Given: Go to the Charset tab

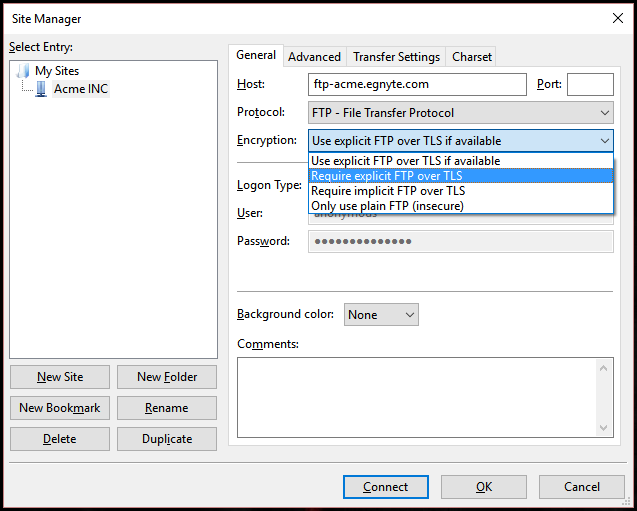Looking at the screenshot, I should (471, 57).
